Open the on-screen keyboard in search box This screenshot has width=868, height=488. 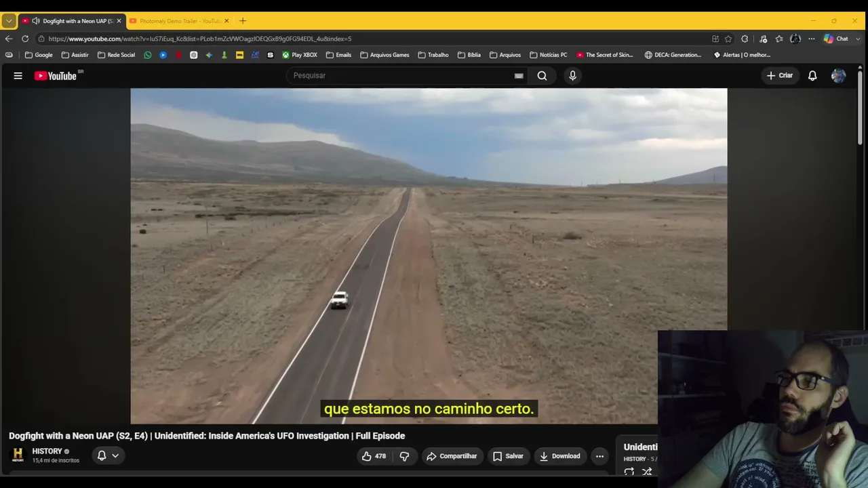[x=519, y=76]
